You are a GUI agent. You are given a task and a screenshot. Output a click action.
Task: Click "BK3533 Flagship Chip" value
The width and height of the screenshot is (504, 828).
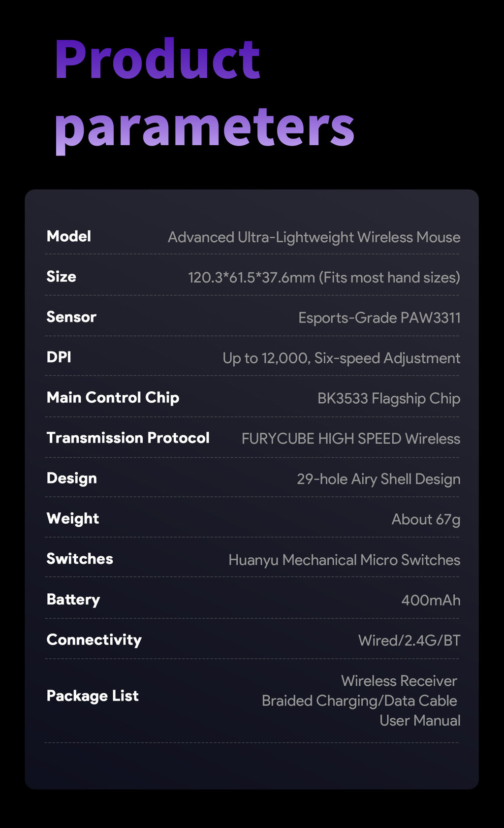(388, 399)
